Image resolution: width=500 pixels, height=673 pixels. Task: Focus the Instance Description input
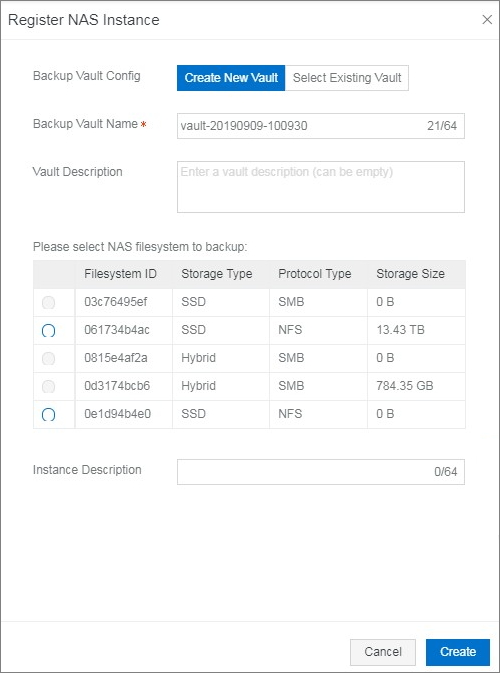tap(321, 472)
